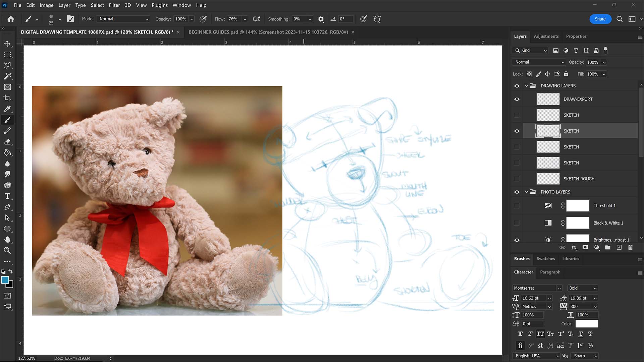Select the Pen tool

point(7,207)
